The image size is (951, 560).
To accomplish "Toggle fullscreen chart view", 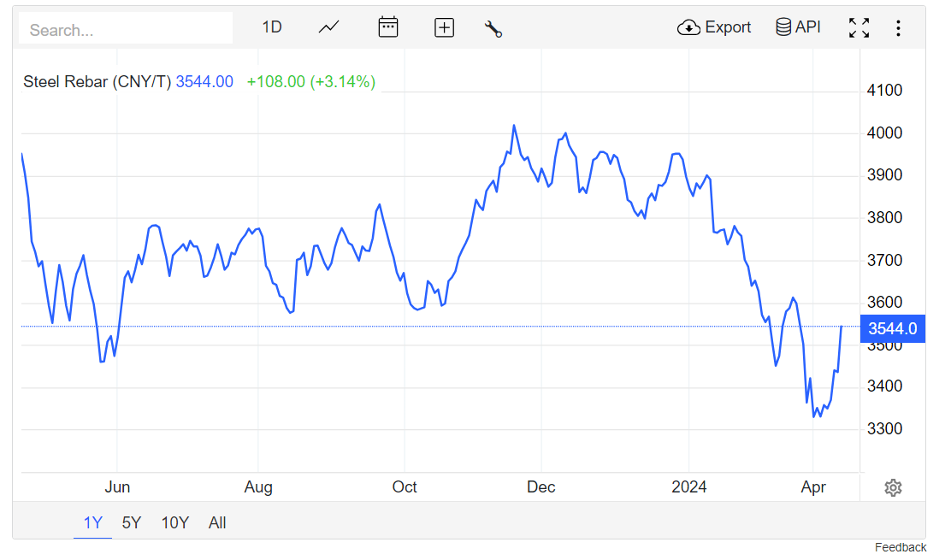I will [859, 27].
